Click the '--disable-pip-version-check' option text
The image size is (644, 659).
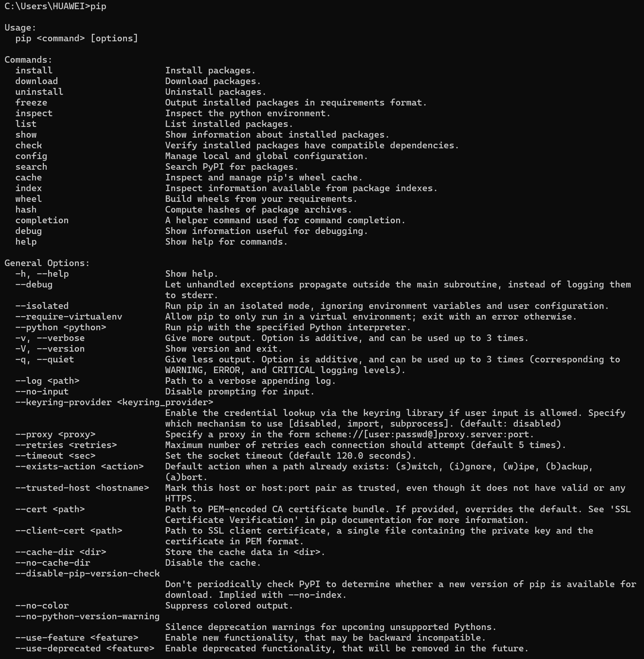pos(88,573)
